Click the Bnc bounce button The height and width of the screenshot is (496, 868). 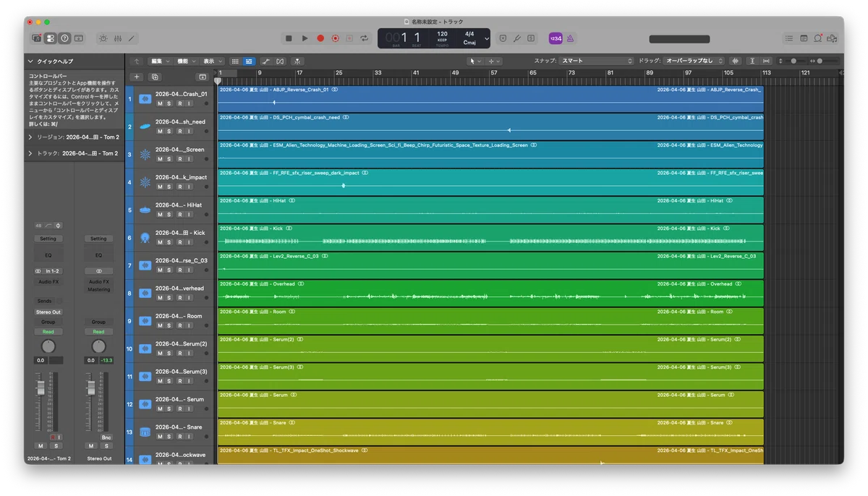(x=106, y=437)
